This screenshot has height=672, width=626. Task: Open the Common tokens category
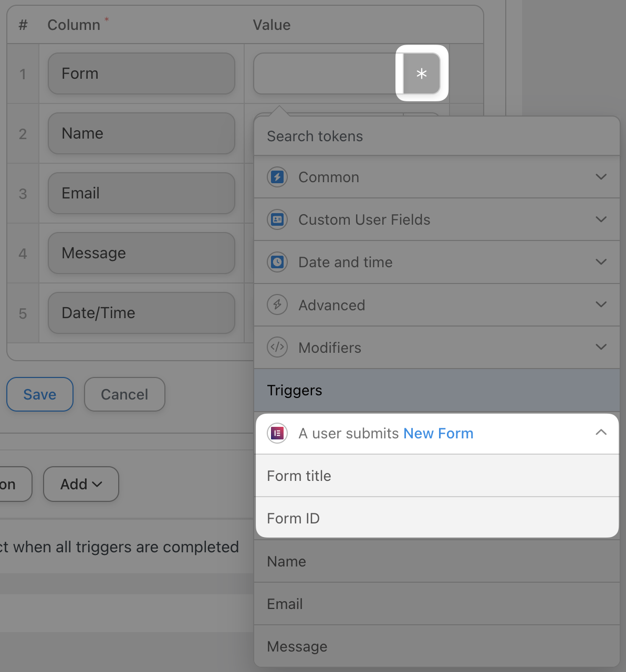coord(437,177)
